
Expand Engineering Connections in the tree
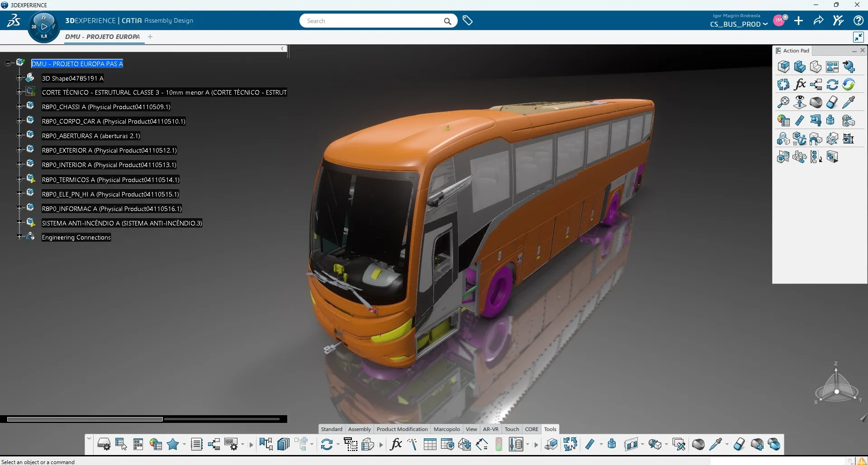(x=18, y=237)
